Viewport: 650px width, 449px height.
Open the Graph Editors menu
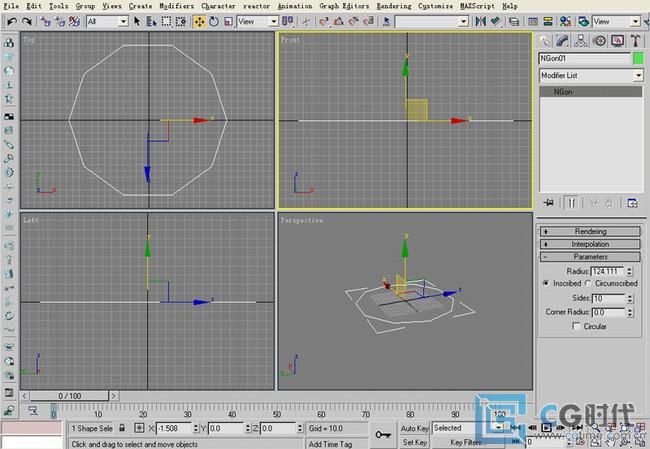tap(344, 6)
